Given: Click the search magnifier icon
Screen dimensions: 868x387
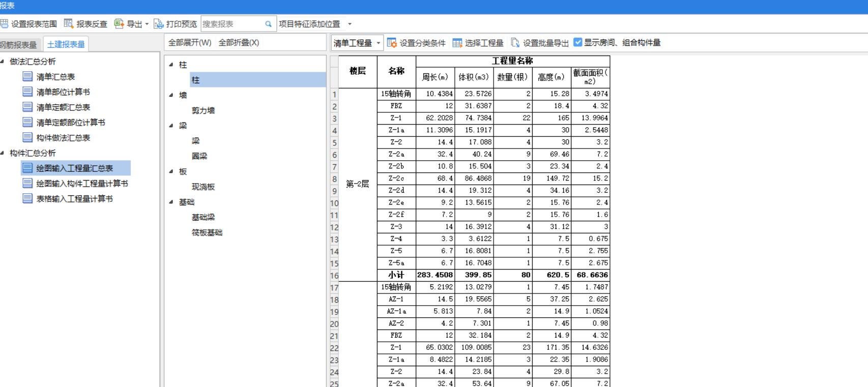Looking at the screenshot, I should coord(268,24).
